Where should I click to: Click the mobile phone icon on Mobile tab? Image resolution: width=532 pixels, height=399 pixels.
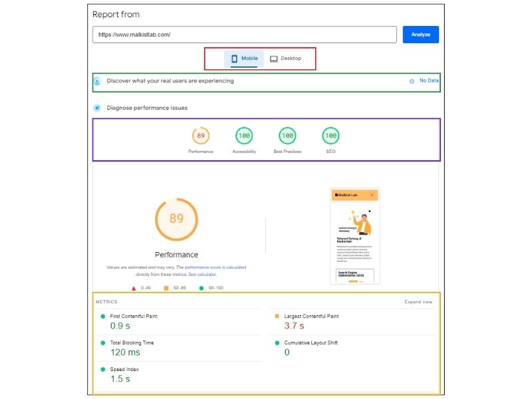pyautogui.click(x=235, y=59)
